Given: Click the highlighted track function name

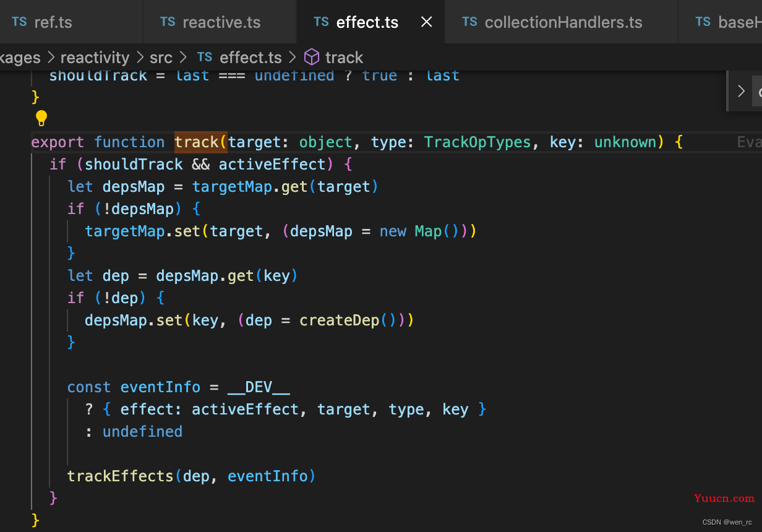Looking at the screenshot, I should pos(197,142).
